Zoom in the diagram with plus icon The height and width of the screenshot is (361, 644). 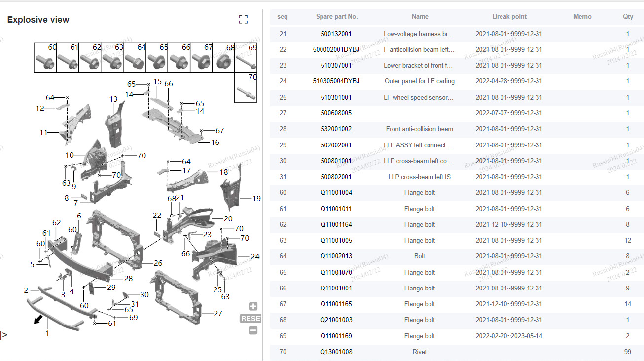pyautogui.click(x=253, y=306)
